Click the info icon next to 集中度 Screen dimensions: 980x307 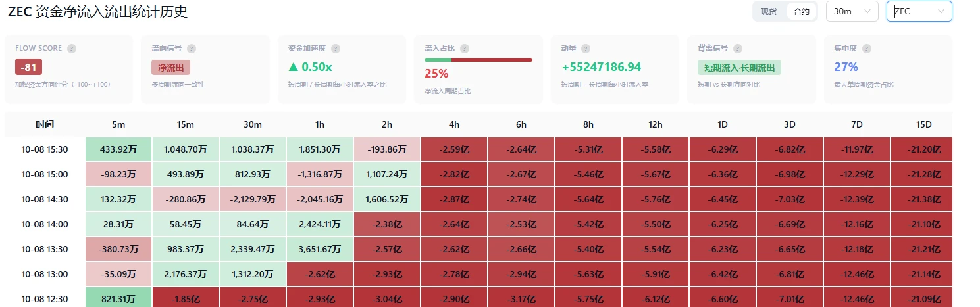pyautogui.click(x=867, y=49)
